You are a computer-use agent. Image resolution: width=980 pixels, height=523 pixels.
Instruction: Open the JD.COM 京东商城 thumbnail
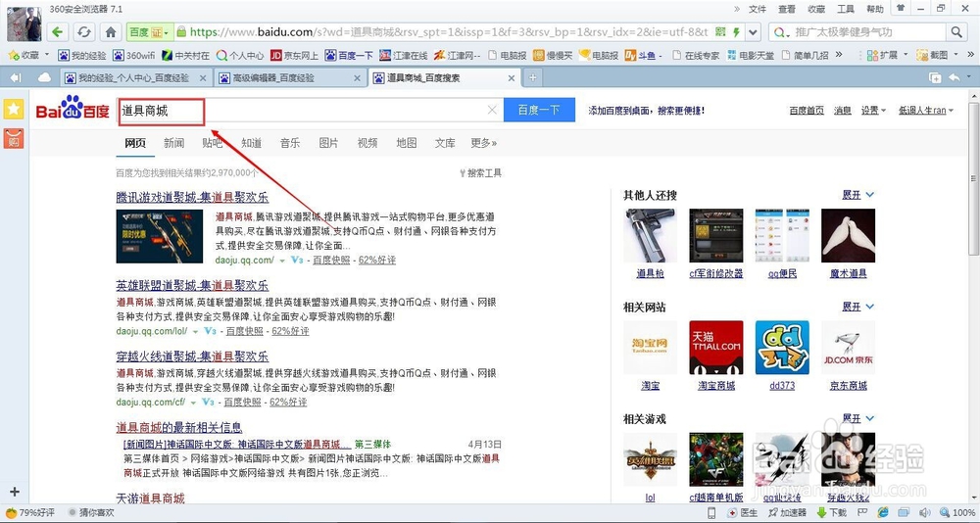click(848, 348)
